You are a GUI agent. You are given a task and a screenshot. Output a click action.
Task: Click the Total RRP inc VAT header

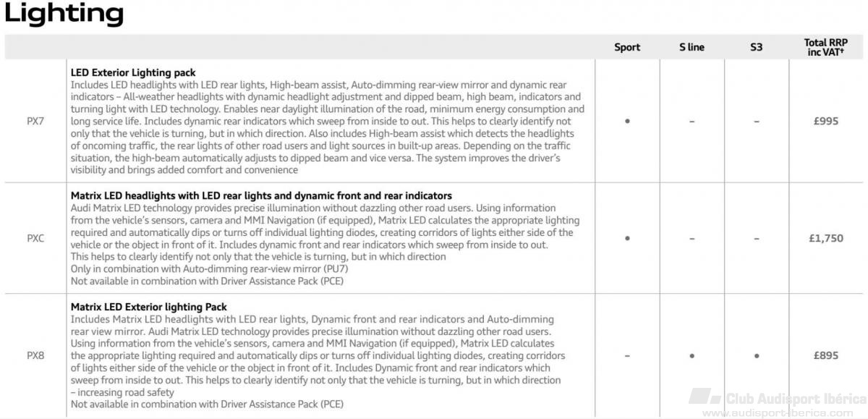[825, 48]
